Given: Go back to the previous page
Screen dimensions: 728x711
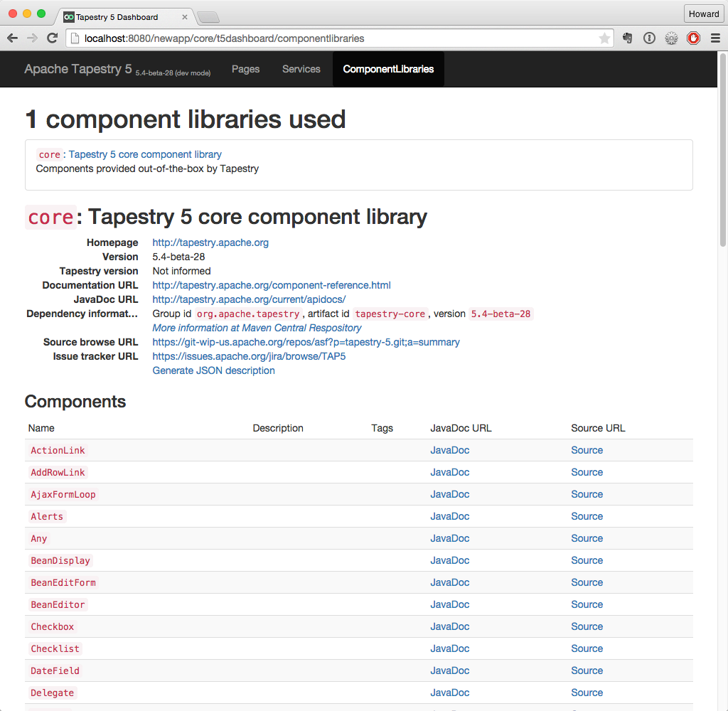Looking at the screenshot, I should pyautogui.click(x=12, y=38).
